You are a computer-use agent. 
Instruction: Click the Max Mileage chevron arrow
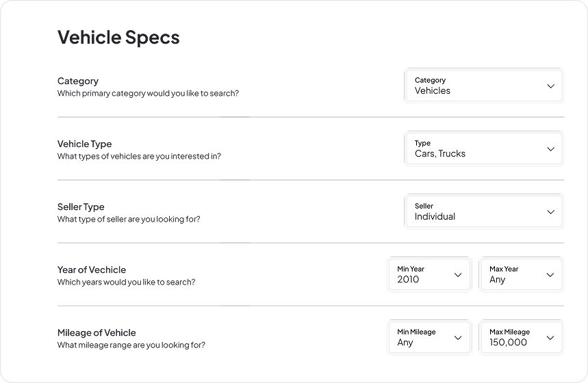550,338
